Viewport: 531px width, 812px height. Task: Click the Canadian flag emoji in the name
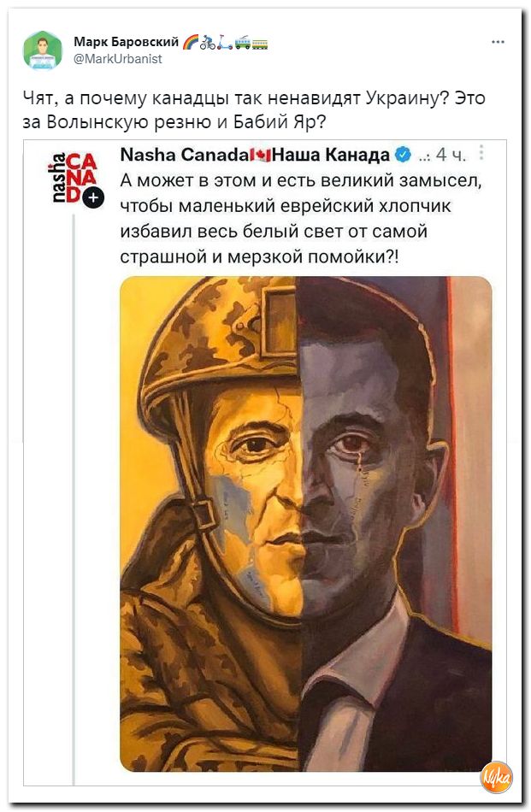point(261,155)
